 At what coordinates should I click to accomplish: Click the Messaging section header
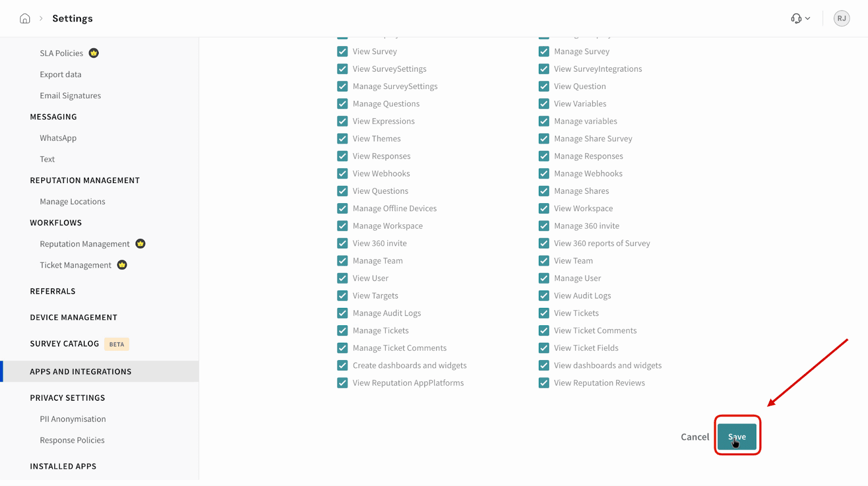[53, 117]
